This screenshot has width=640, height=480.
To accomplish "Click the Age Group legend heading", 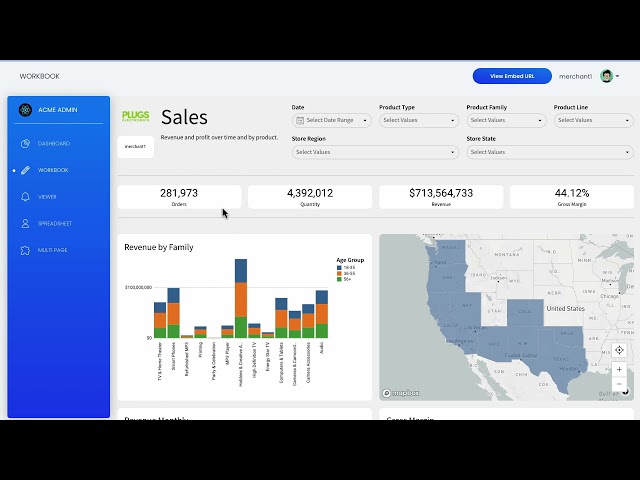I will [350, 260].
